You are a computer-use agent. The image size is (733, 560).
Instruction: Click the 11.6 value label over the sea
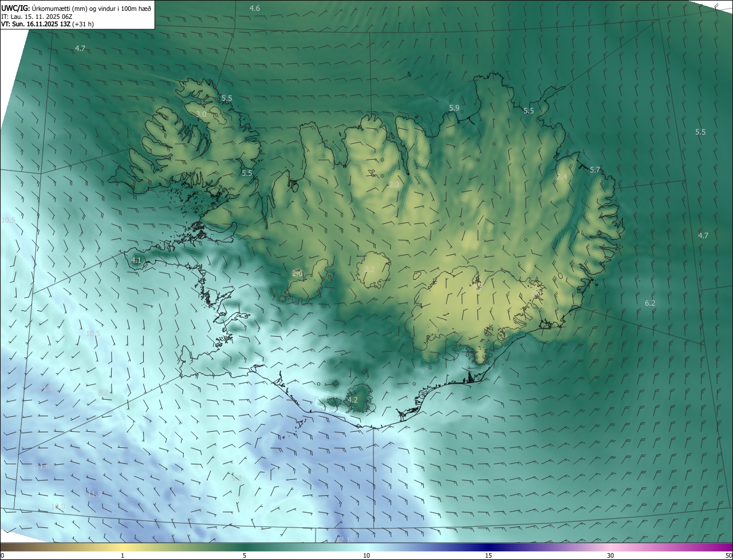43,466
